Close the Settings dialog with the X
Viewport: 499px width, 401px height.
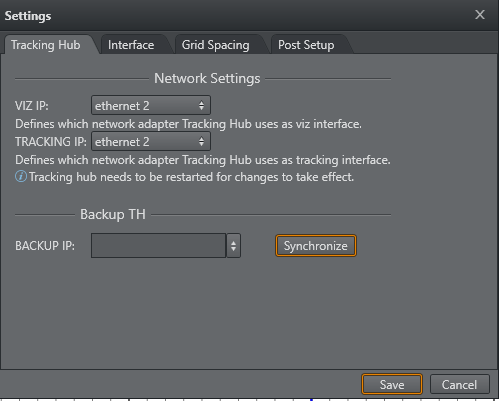point(480,15)
